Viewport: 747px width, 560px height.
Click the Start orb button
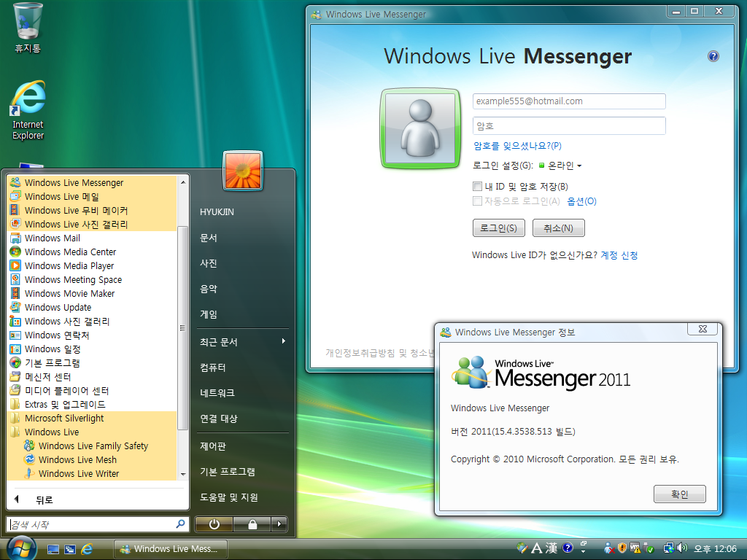20,548
